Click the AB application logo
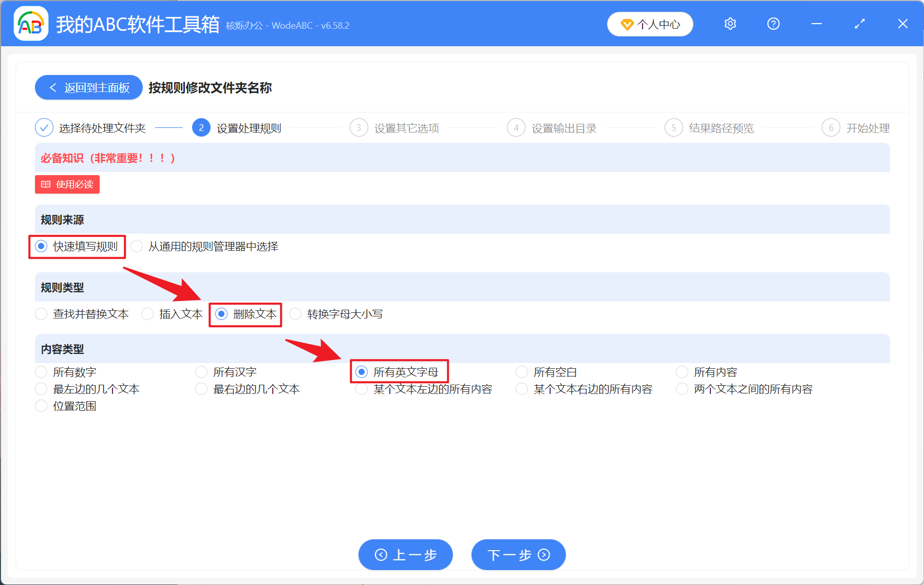Image resolution: width=924 pixels, height=585 pixels. (x=30, y=24)
